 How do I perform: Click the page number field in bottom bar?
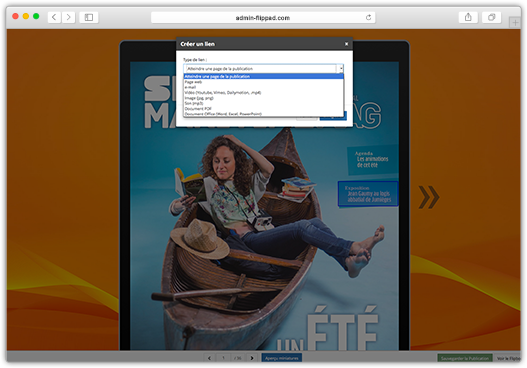coord(223,358)
